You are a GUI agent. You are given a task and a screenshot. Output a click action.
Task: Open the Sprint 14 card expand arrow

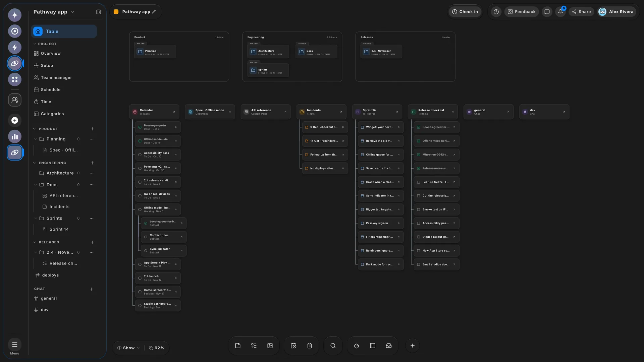coord(397,112)
